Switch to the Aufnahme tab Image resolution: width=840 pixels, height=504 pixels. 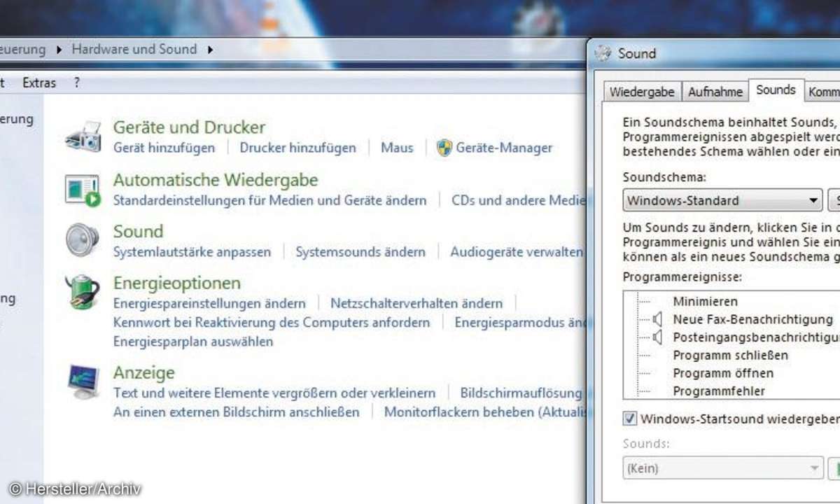pos(715,92)
